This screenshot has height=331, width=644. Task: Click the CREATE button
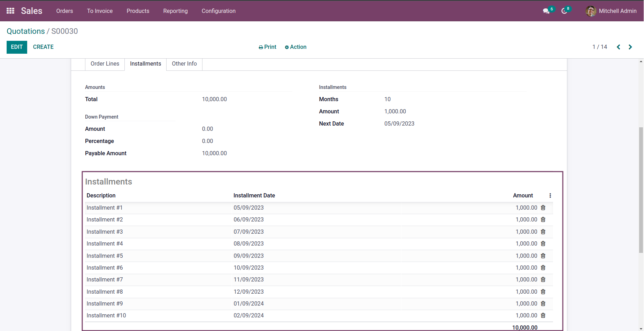43,47
